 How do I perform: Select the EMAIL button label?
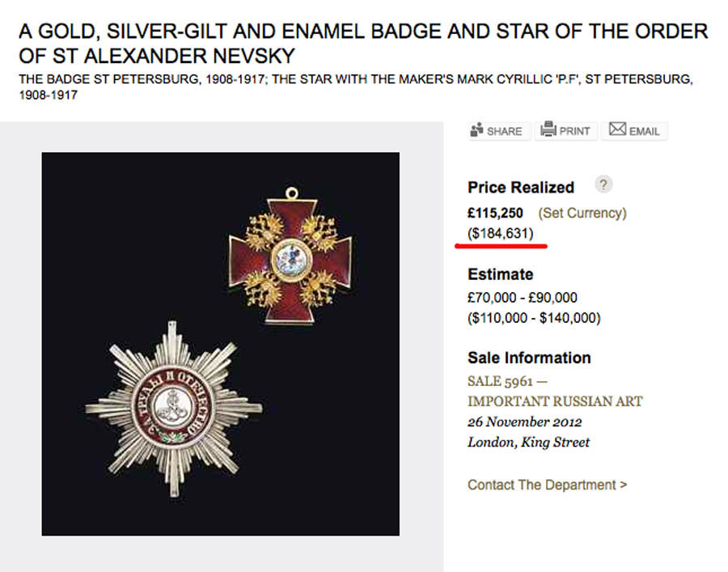[645, 131]
